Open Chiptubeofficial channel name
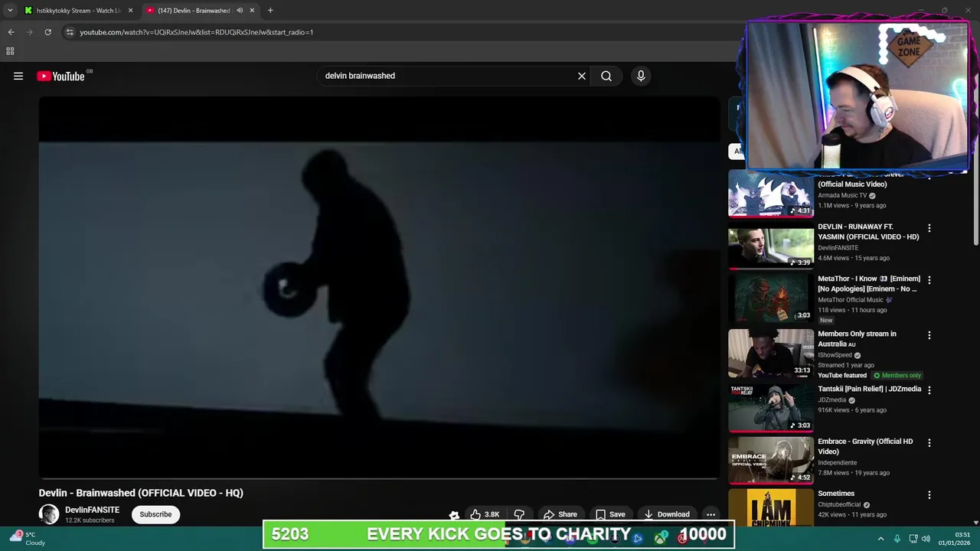This screenshot has height=551, width=980. [x=839, y=504]
